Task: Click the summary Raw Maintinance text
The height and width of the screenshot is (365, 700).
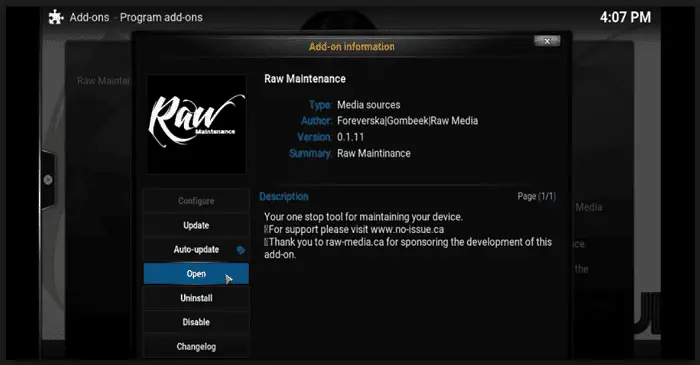Action: point(374,153)
